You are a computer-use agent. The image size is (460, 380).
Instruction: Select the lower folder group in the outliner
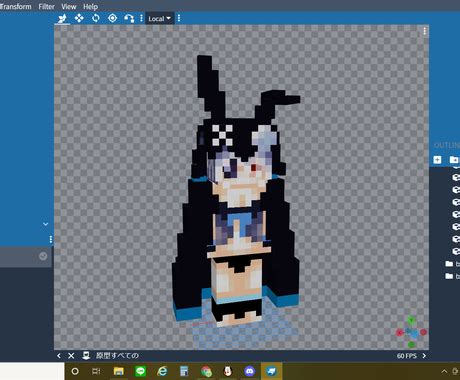pos(449,276)
